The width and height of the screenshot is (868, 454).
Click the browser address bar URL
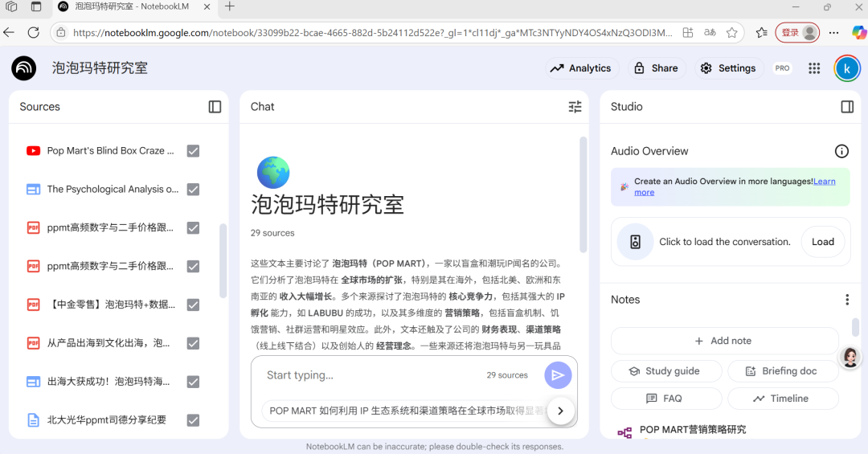pos(373,33)
